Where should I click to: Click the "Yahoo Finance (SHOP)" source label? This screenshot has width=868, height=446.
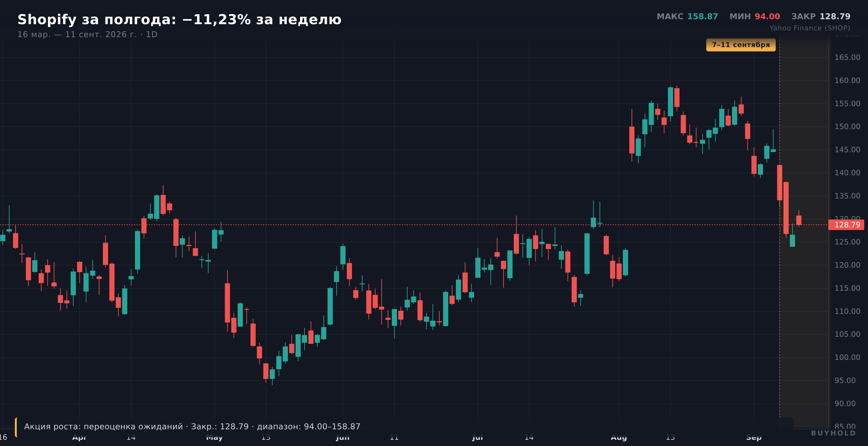click(810, 28)
